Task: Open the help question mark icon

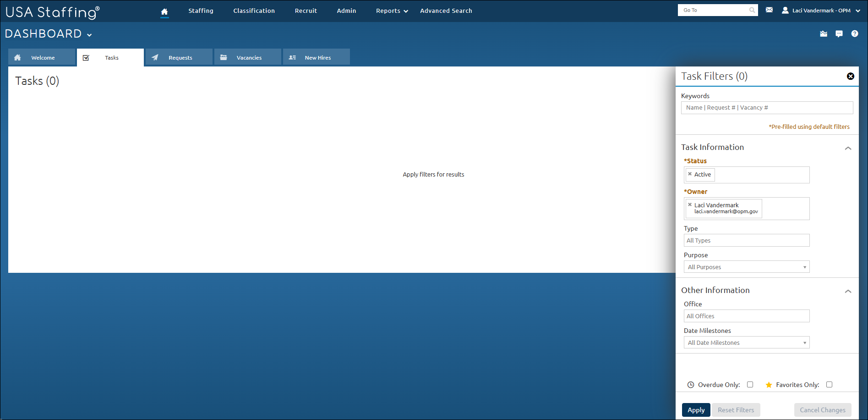Action: click(x=854, y=34)
